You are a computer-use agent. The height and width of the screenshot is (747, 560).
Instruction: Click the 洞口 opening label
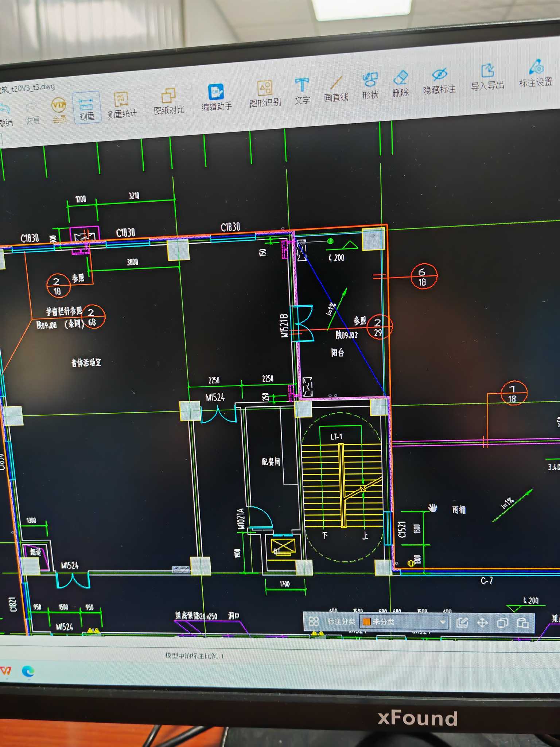tap(234, 616)
